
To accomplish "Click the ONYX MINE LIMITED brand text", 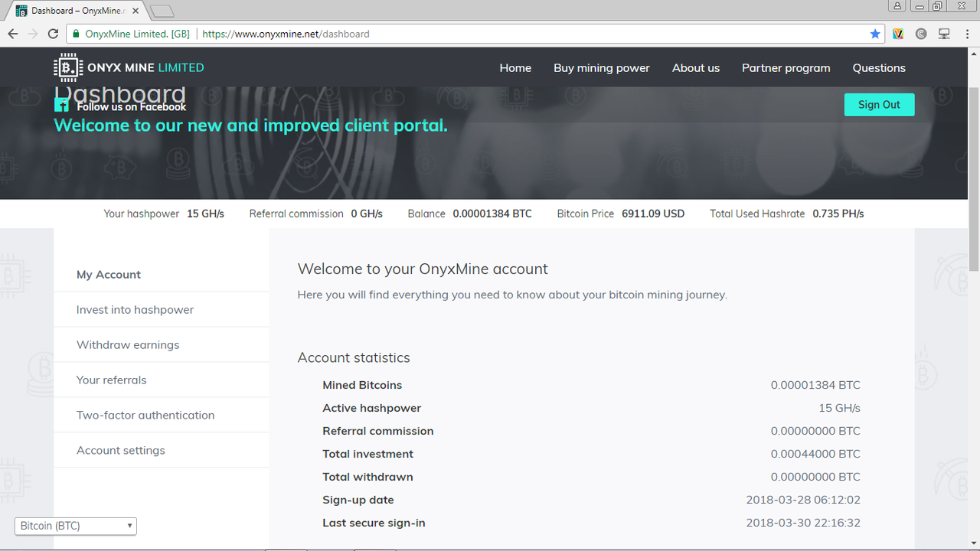I will pos(145,67).
